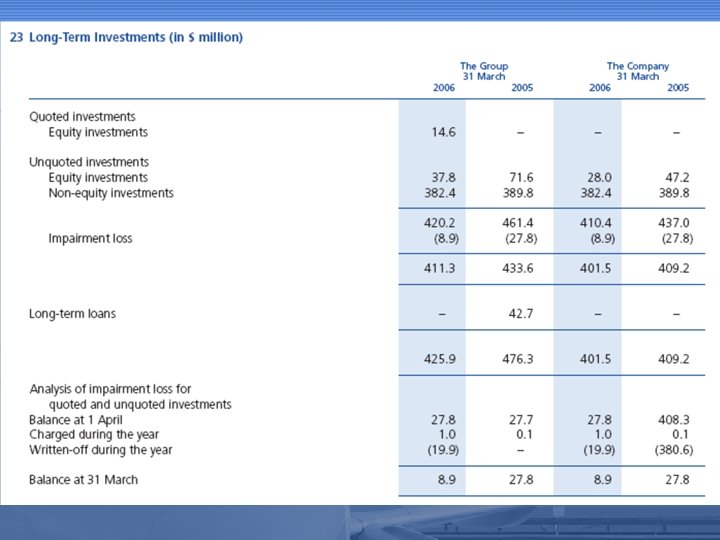Image resolution: width=720 pixels, height=540 pixels.
Task: Click closing balance 8.9 in Company 2006
Action: [602, 480]
